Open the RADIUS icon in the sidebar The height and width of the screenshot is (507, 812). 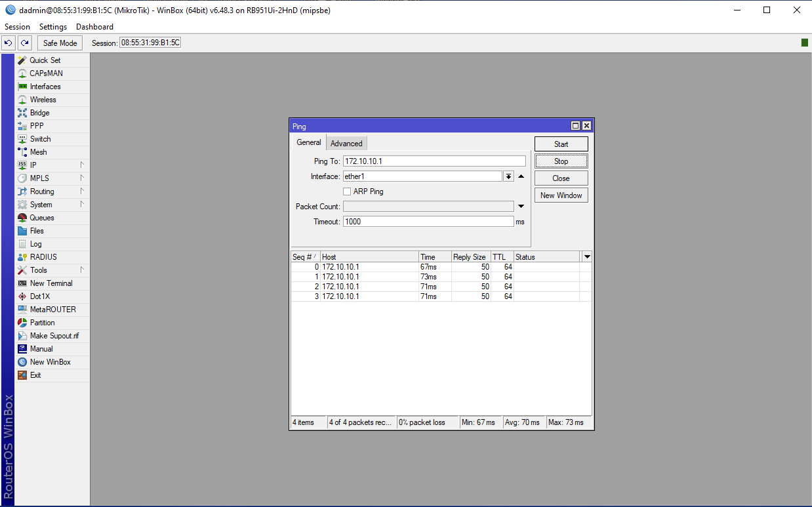click(22, 257)
